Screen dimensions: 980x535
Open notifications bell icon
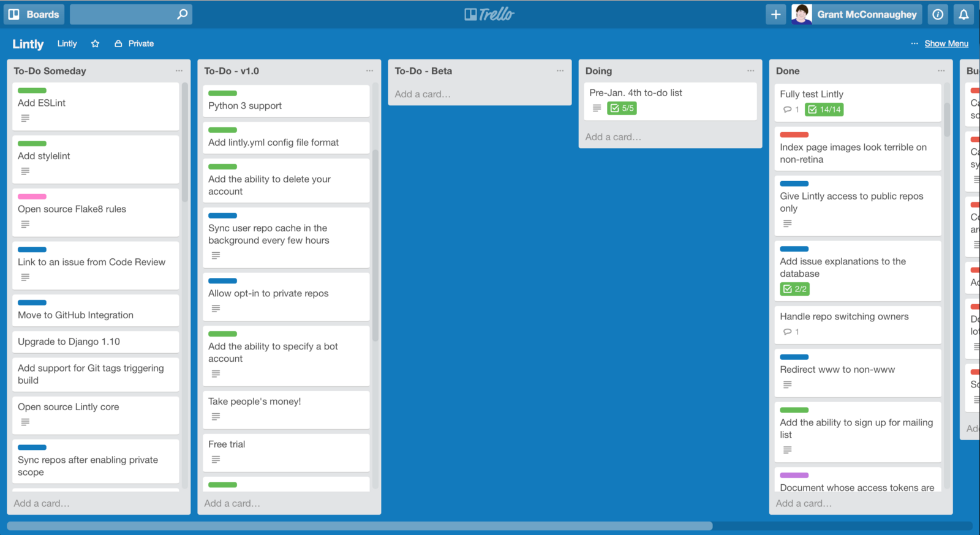[x=963, y=14]
